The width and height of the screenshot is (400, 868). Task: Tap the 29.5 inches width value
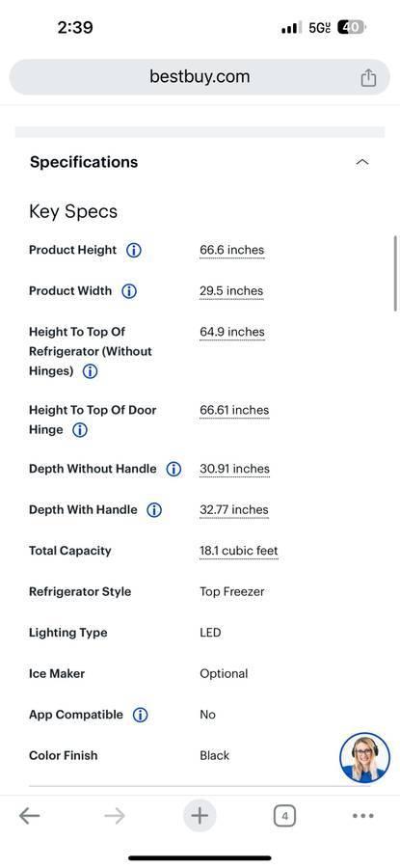[231, 291]
